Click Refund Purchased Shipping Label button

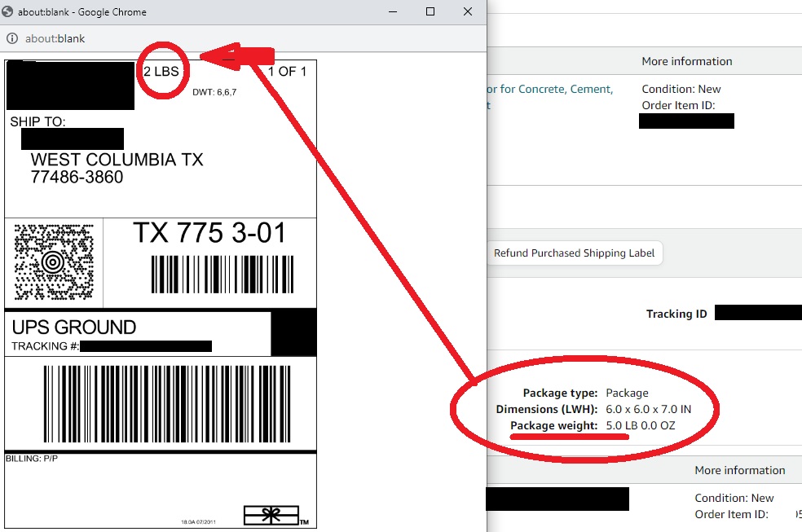575,253
